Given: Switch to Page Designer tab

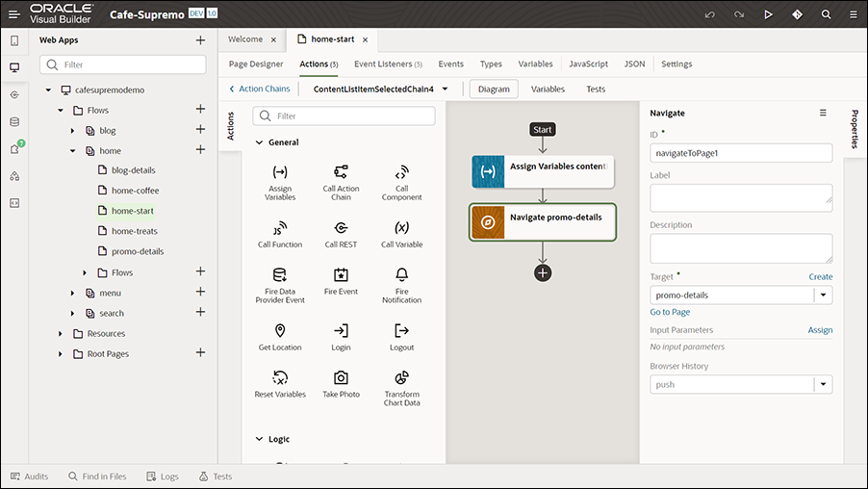Looking at the screenshot, I should coord(256,64).
